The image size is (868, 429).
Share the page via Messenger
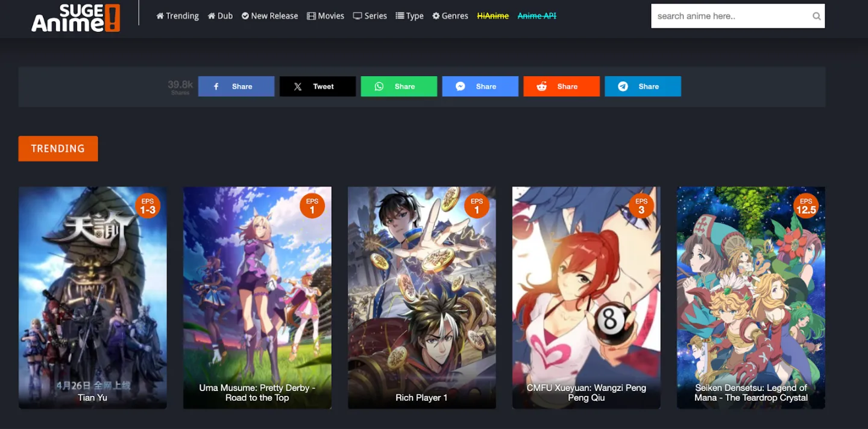480,86
